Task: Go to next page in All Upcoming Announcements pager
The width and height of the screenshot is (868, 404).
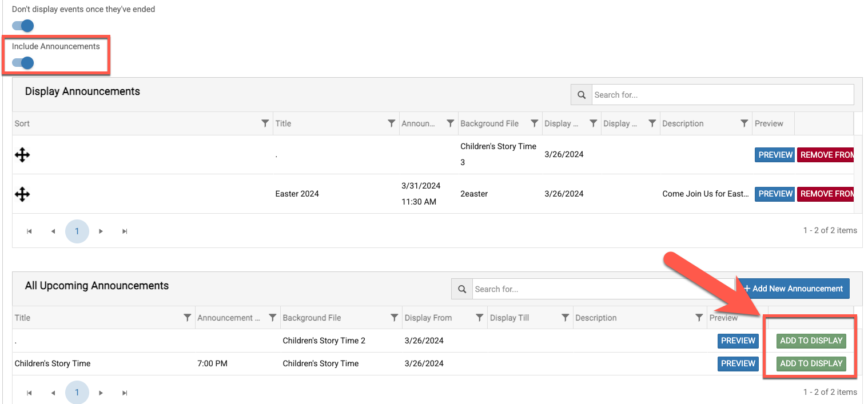Action: click(x=101, y=393)
